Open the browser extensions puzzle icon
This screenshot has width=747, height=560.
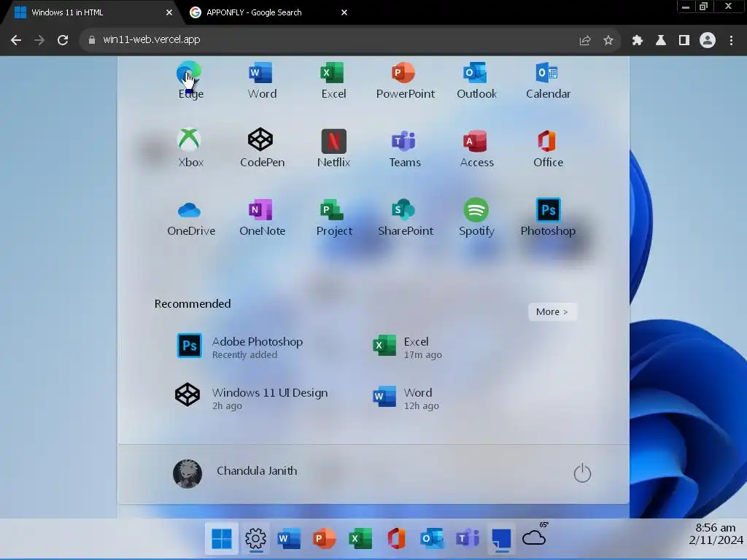tap(638, 41)
